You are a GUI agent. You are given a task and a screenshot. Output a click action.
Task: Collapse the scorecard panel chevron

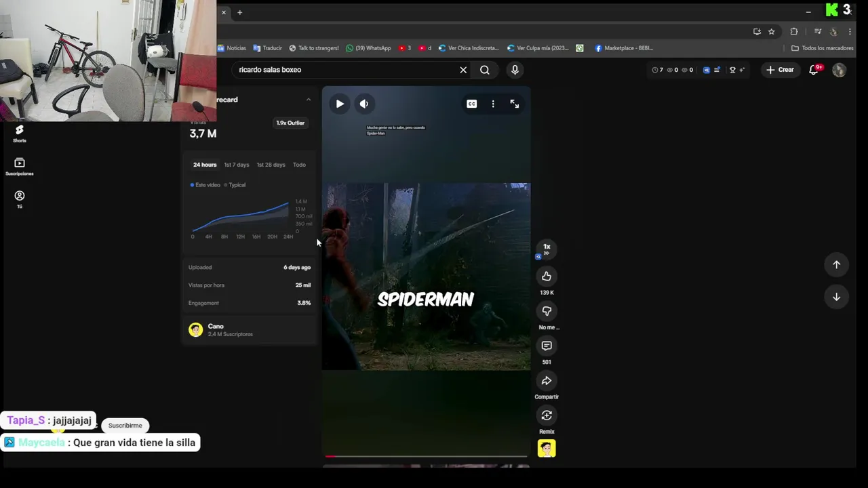309,100
